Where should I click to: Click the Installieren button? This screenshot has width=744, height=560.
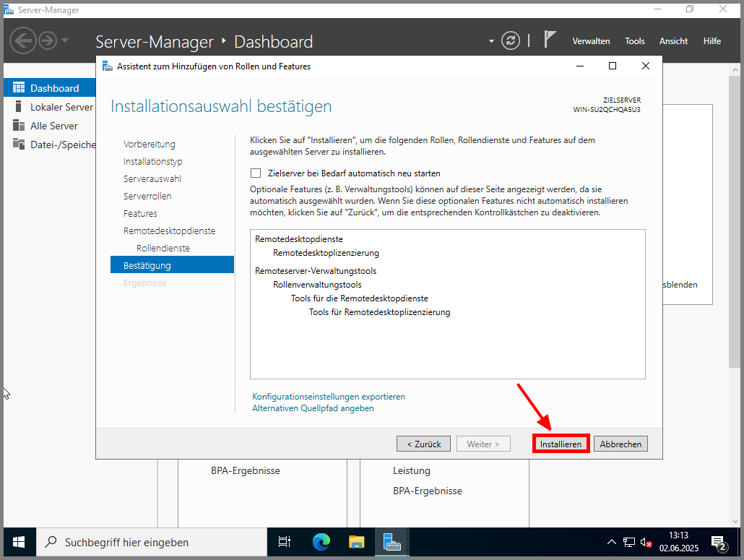[561, 444]
